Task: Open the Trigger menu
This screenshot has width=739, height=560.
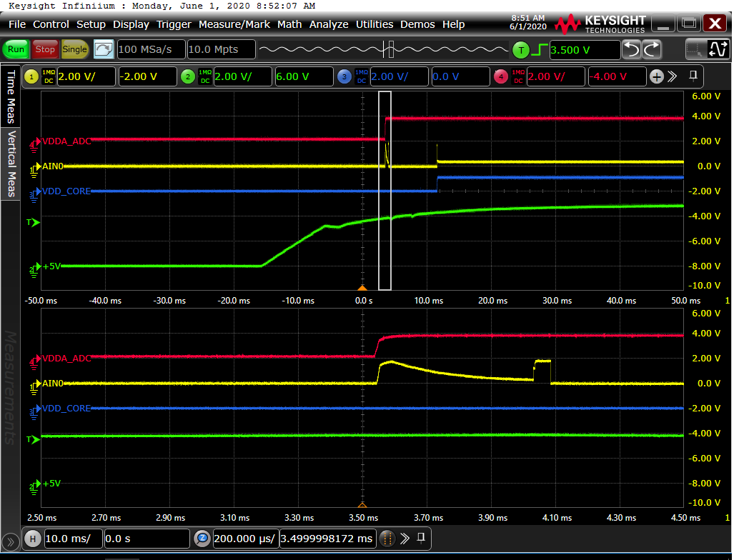Action: pyautogui.click(x=174, y=24)
